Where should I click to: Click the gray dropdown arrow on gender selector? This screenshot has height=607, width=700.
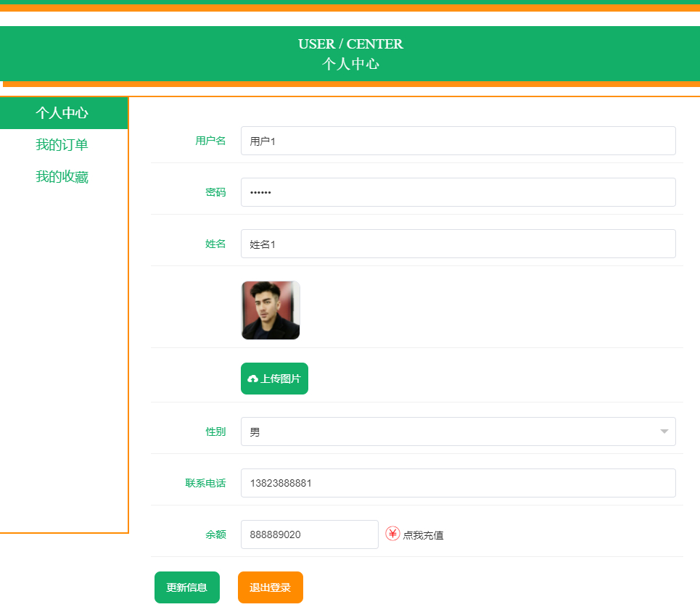[664, 431]
